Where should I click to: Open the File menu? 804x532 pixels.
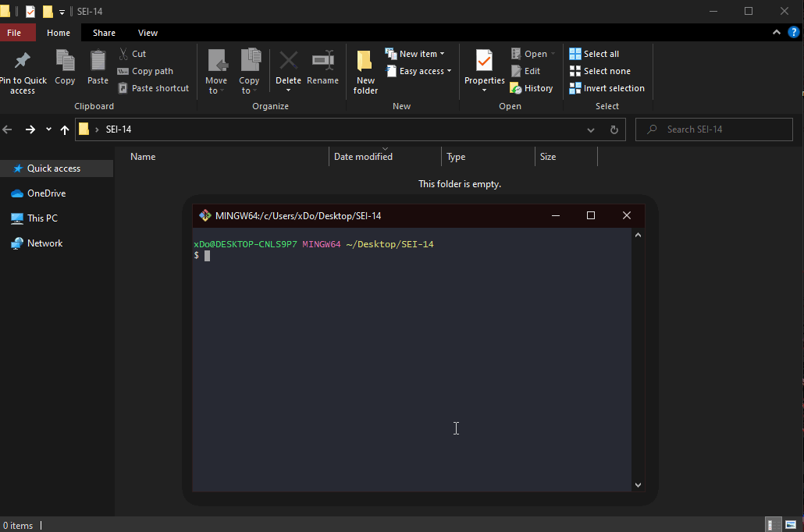(14, 33)
